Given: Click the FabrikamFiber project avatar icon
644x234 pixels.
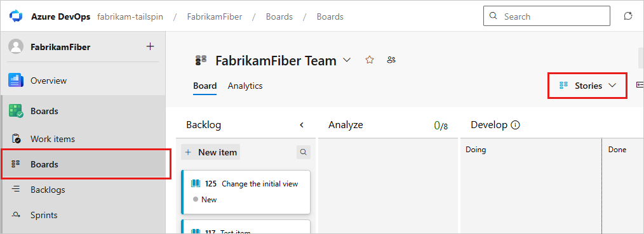Looking at the screenshot, I should [x=16, y=47].
